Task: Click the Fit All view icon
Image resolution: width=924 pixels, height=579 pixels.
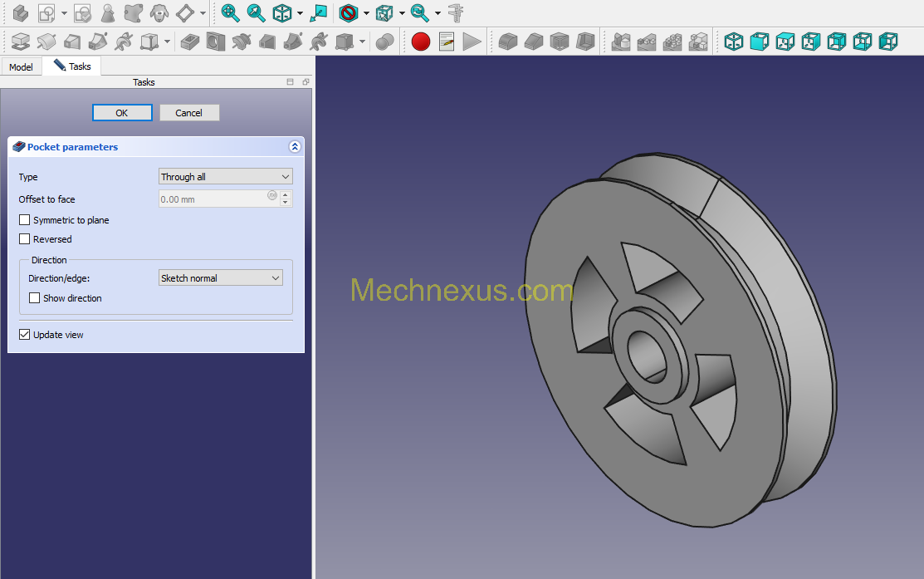Action: [231, 13]
